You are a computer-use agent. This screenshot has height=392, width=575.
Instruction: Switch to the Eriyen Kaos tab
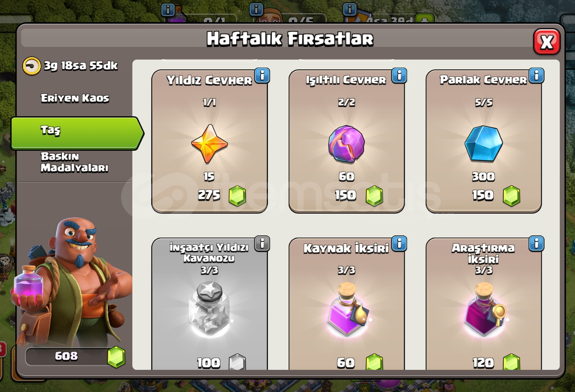click(75, 98)
